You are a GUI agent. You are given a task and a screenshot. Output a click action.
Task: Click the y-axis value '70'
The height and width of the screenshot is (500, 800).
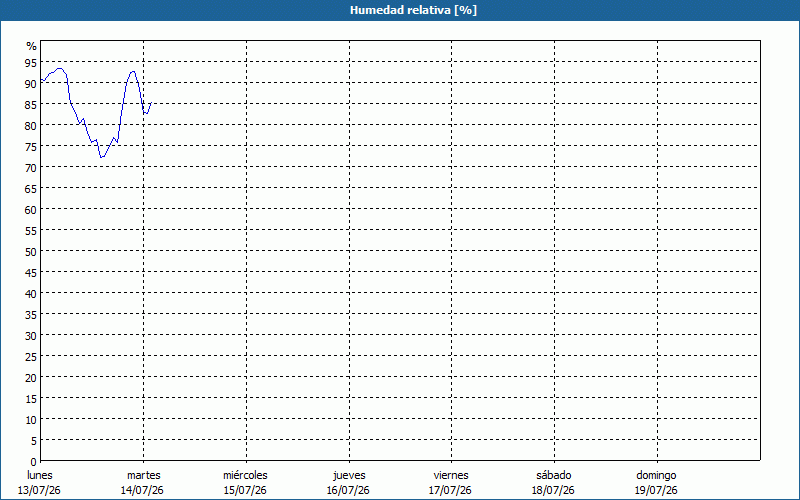pos(31,168)
